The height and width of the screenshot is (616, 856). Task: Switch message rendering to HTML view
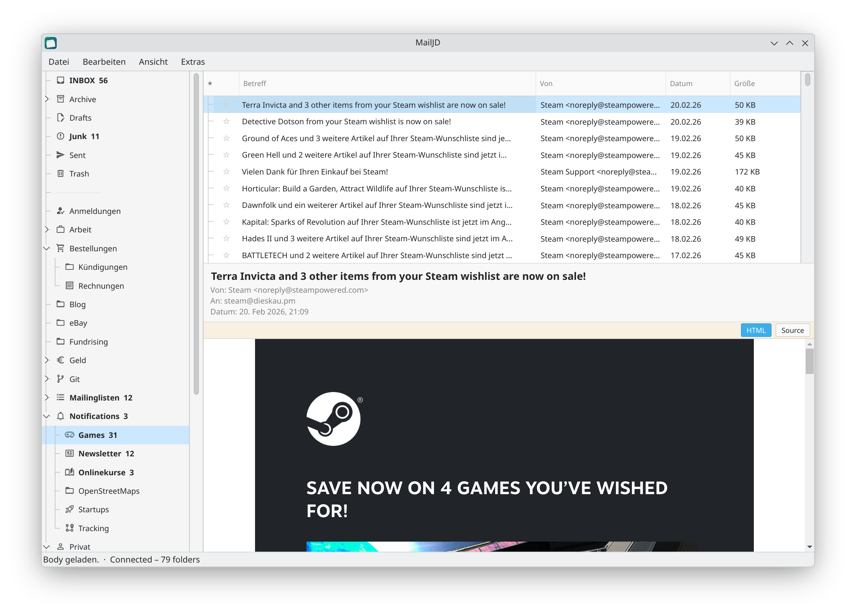[x=756, y=330]
